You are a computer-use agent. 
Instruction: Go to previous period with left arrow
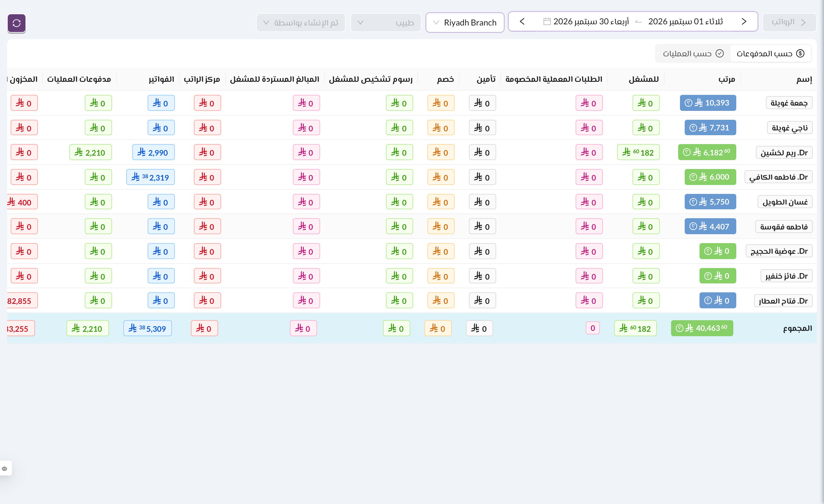[522, 22]
